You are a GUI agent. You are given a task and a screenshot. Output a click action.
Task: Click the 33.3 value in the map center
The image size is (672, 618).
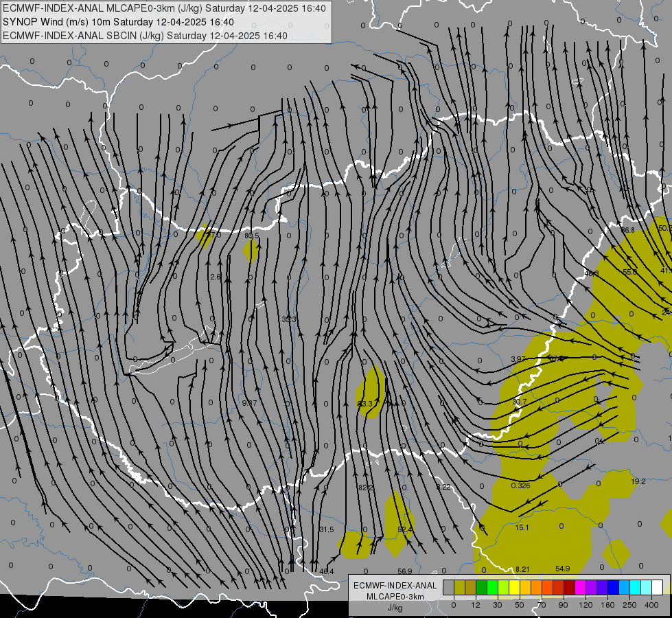pyautogui.click(x=289, y=319)
